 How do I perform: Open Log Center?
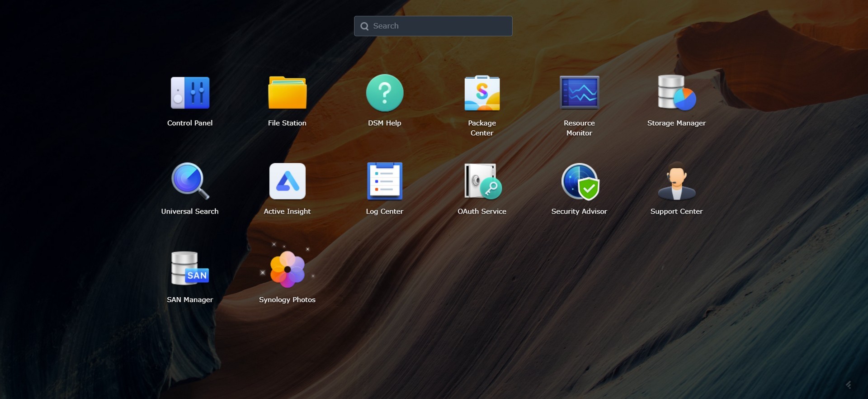pos(385,181)
